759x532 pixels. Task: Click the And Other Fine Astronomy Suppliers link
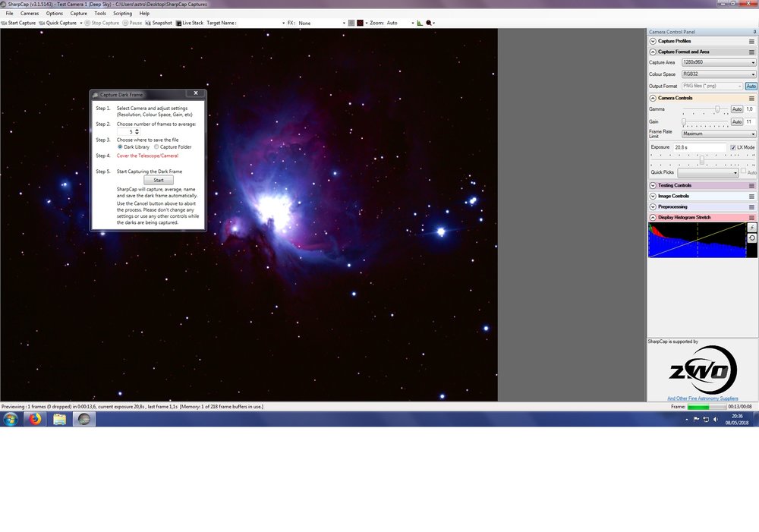[703, 398]
